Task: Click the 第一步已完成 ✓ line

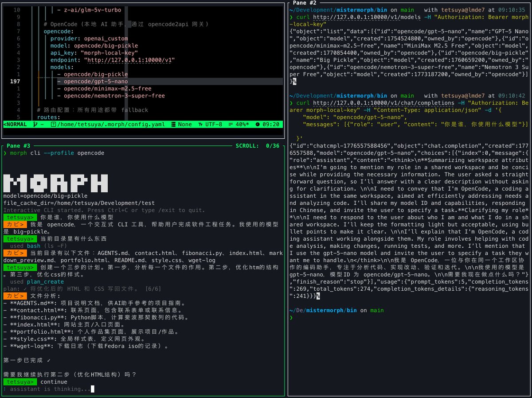Action: (27, 360)
